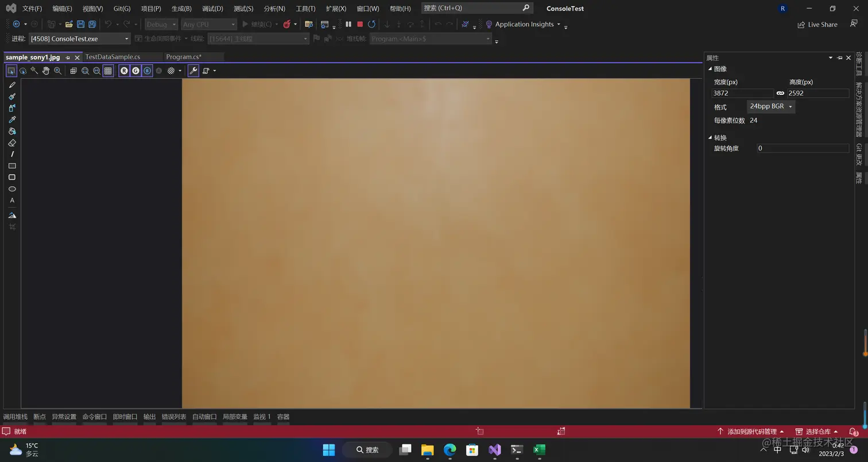Open the Any CPU platform dropdown
This screenshot has width=868, height=462.
point(208,24)
